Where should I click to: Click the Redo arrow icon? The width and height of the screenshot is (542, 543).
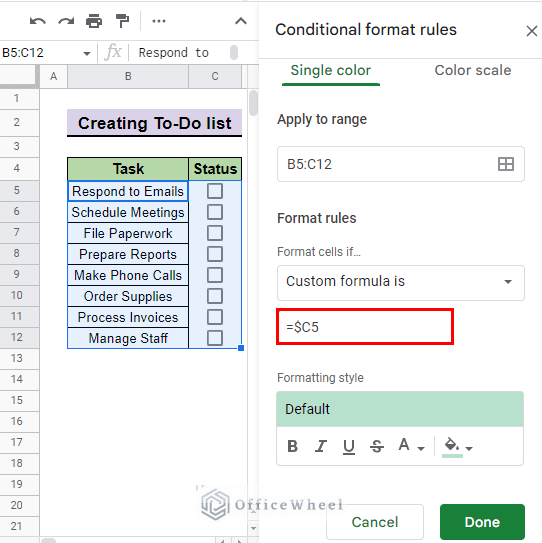pyautogui.click(x=66, y=21)
